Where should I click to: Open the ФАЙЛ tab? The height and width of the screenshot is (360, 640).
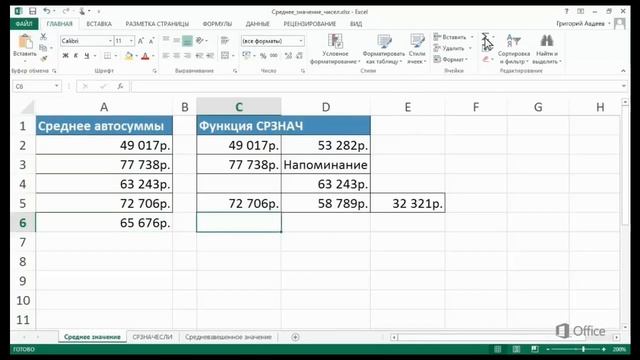point(24,24)
